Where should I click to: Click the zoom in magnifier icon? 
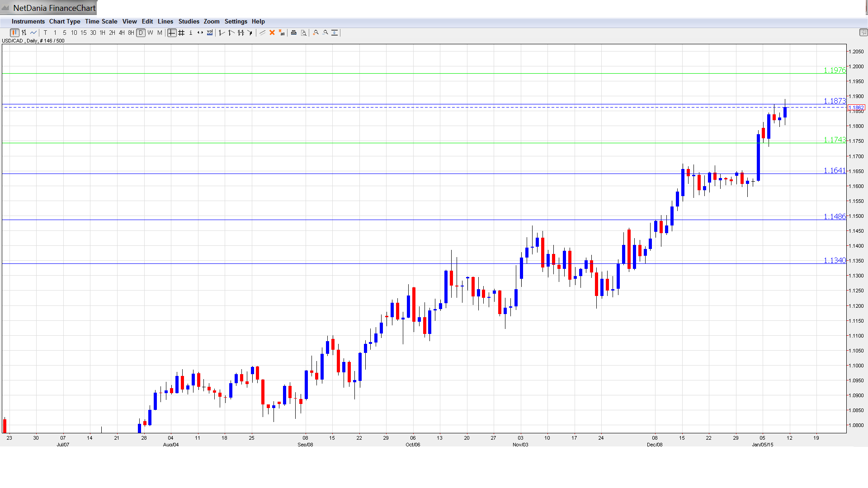(x=316, y=33)
